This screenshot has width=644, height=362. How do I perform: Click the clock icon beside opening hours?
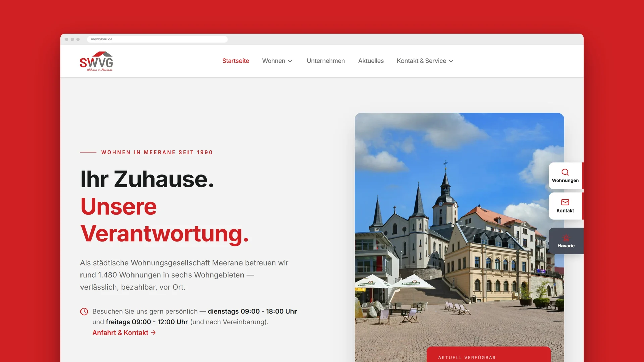point(84,312)
